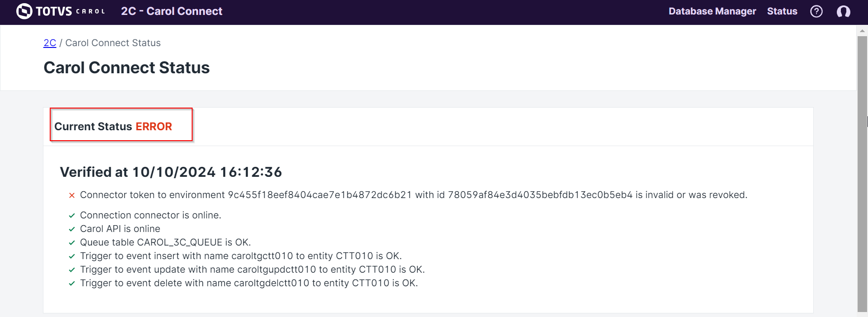Open the user profile avatar icon
Image resolution: width=868 pixels, height=317 pixels.
[x=844, y=12]
